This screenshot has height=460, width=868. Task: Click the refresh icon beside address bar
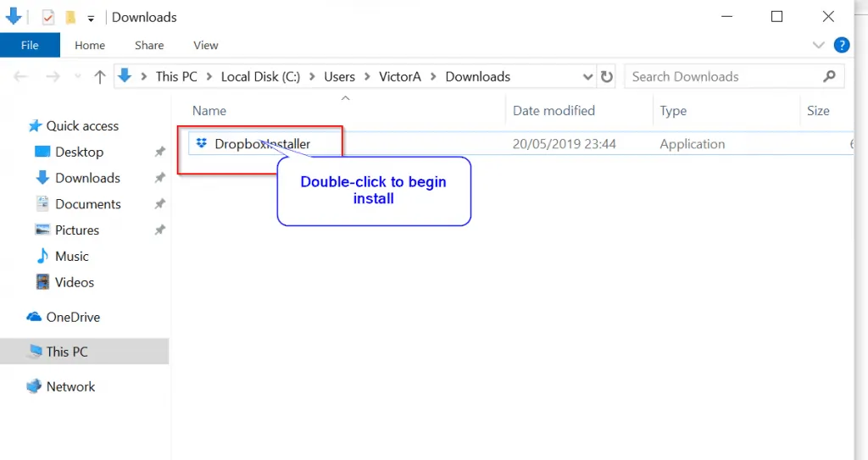point(607,77)
